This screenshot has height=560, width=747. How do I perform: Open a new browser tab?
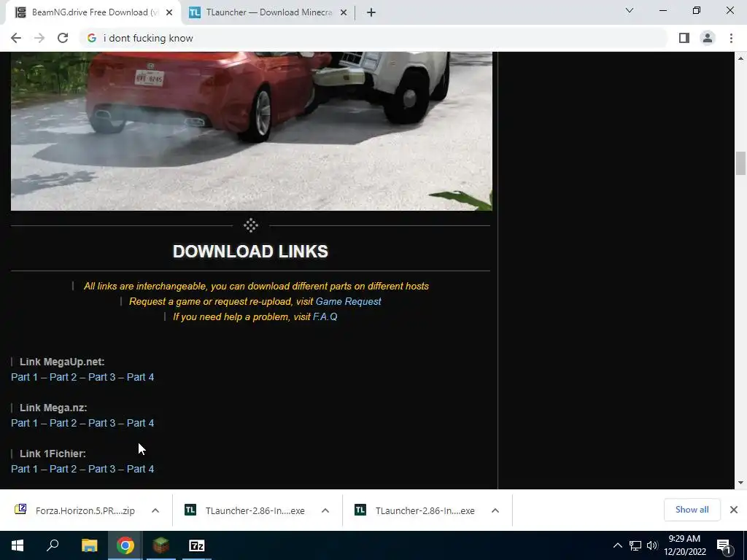pyautogui.click(x=371, y=12)
